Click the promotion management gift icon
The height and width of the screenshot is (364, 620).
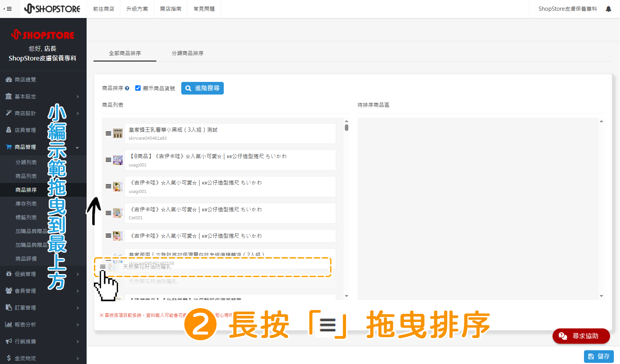[9, 274]
